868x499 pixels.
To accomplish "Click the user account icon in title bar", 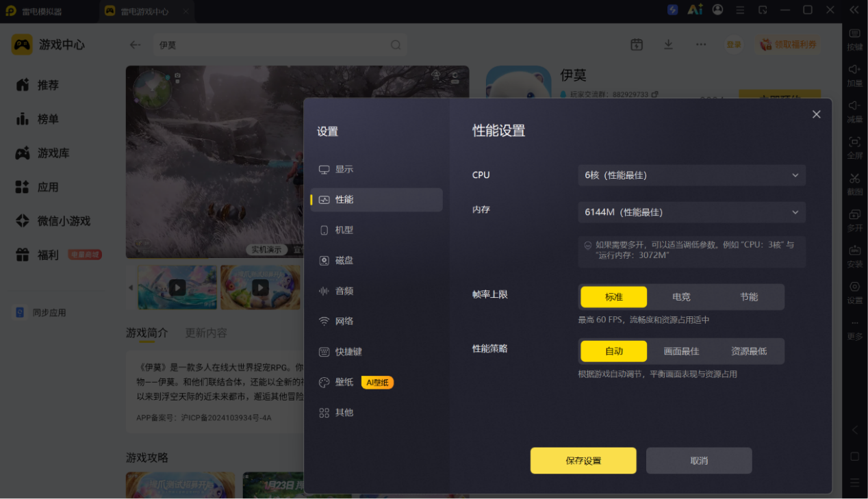I will [717, 10].
